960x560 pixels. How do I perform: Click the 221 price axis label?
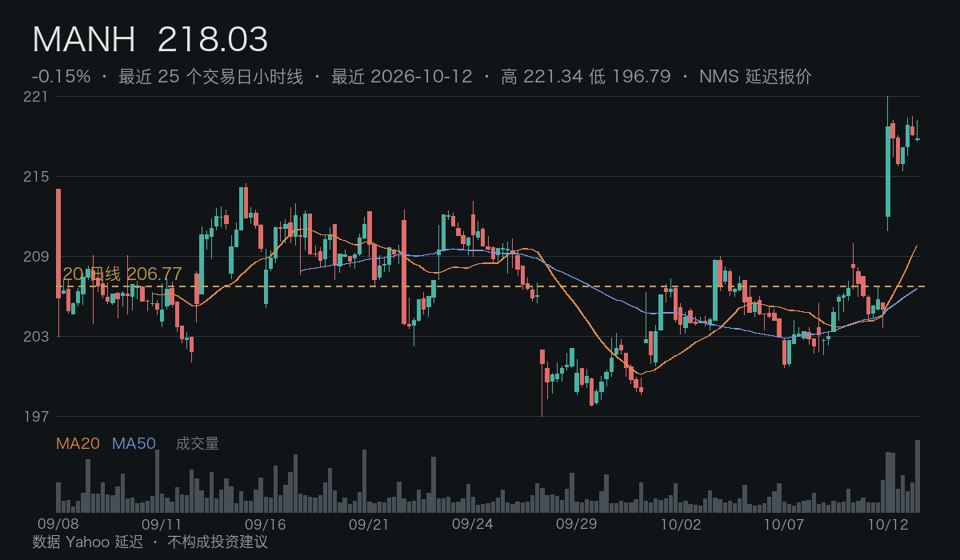coord(36,97)
